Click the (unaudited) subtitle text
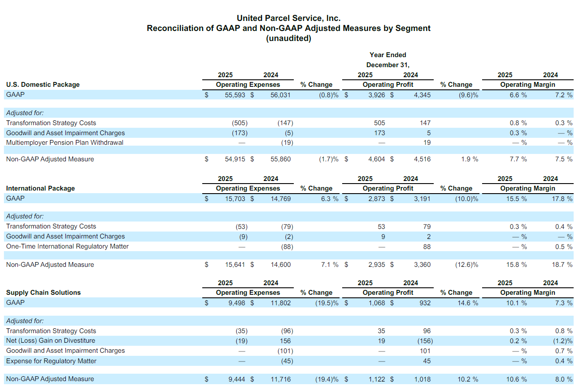This screenshot has width=578, height=392. tap(289, 38)
